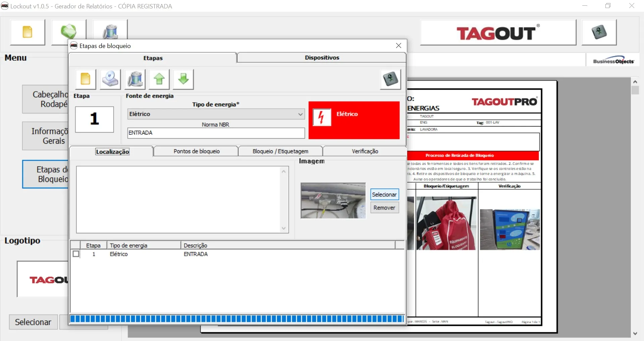This screenshot has height=341, width=644.
Task: Click the blue control panel photo in report
Action: 510,230
